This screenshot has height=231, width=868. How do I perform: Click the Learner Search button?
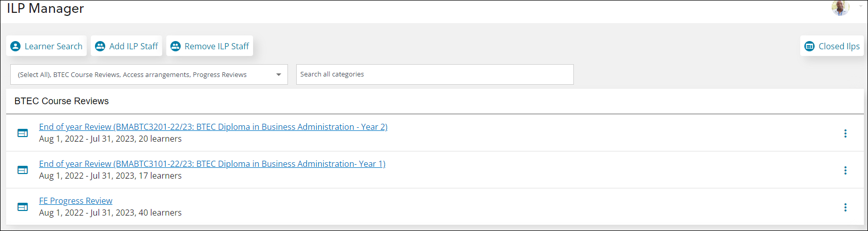point(46,46)
